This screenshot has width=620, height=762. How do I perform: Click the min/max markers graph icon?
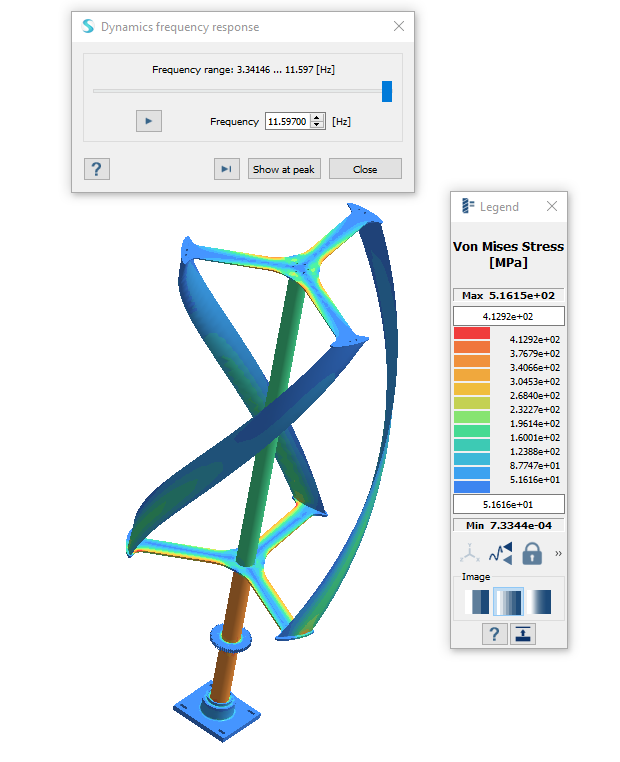tap(500, 553)
